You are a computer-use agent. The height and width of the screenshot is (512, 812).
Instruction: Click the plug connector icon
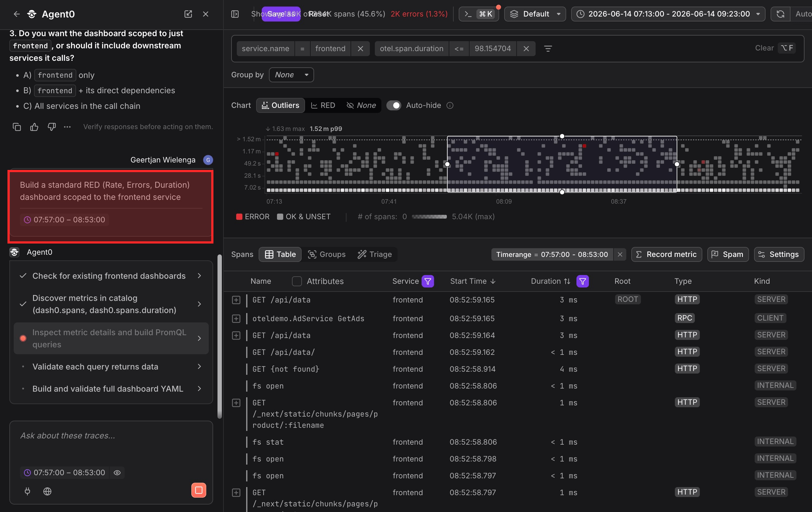point(28,491)
